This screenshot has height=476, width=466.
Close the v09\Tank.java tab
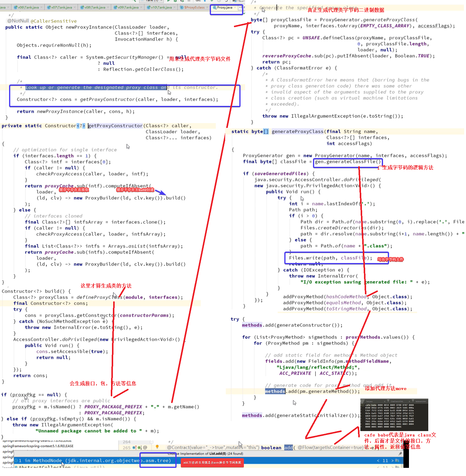point(142,7)
